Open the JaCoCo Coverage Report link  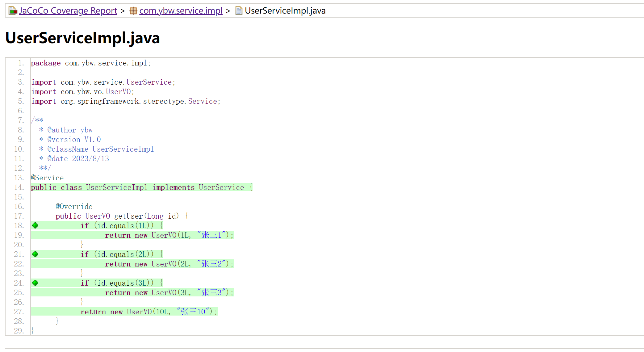tap(68, 11)
